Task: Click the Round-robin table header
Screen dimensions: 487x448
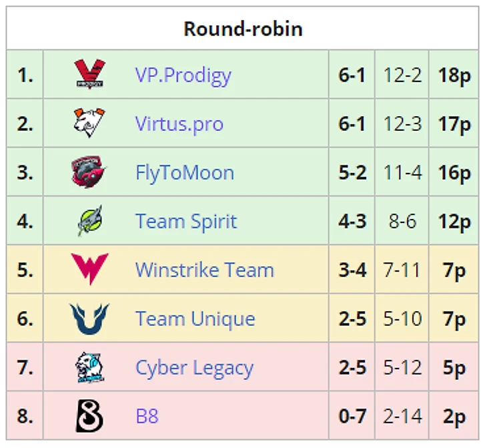Action: pyautogui.click(x=243, y=29)
